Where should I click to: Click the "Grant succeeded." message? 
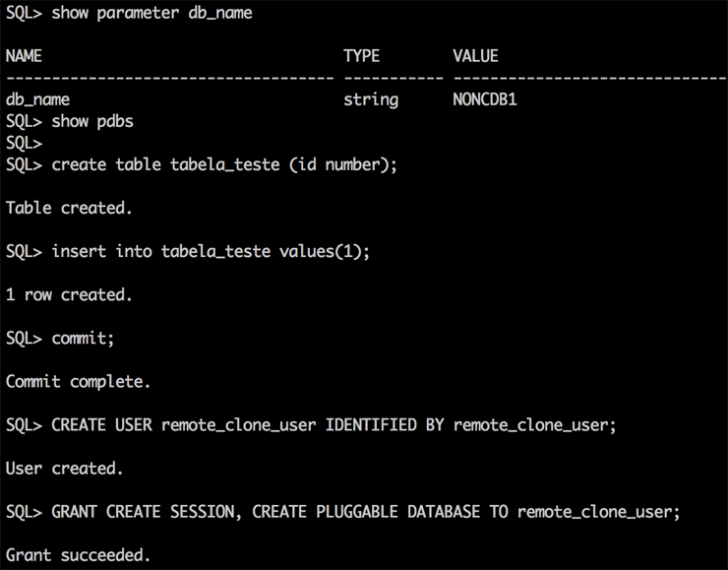point(79,554)
